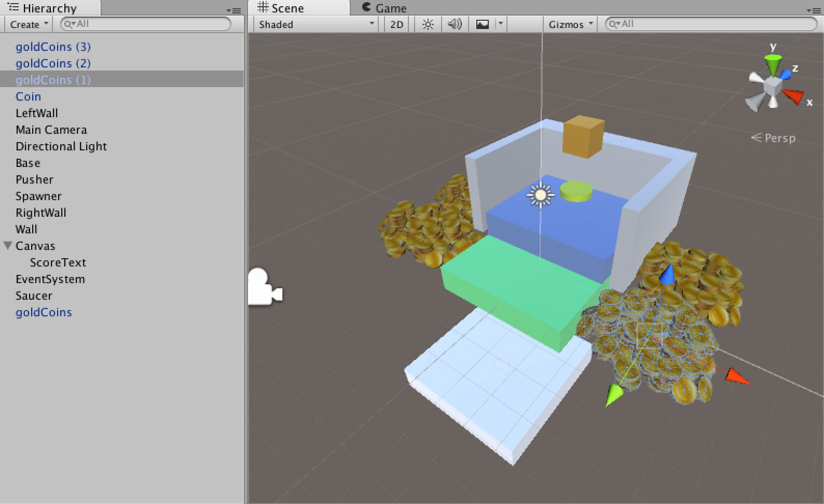Screen dimensions: 824x504
Task: Toggle scene effects image icon
Action: pyautogui.click(x=483, y=24)
